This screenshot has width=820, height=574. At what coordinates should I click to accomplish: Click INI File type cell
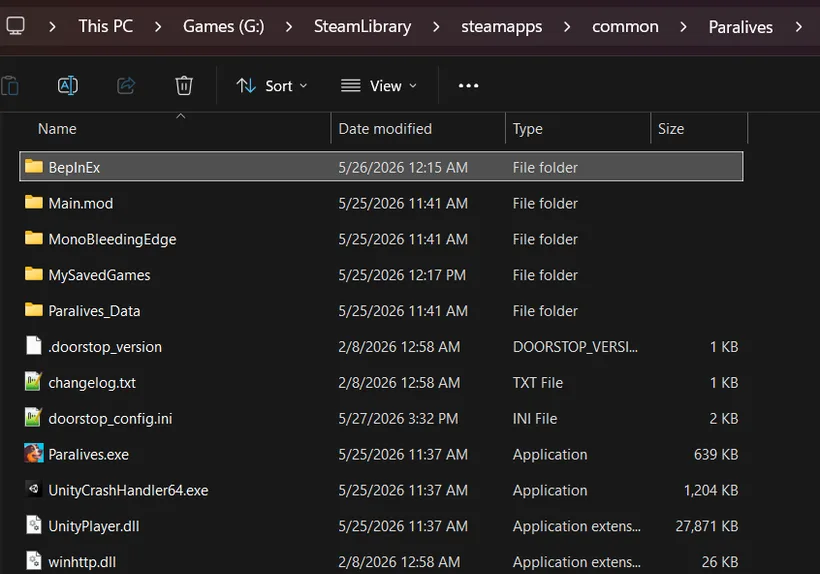pyautogui.click(x=535, y=419)
